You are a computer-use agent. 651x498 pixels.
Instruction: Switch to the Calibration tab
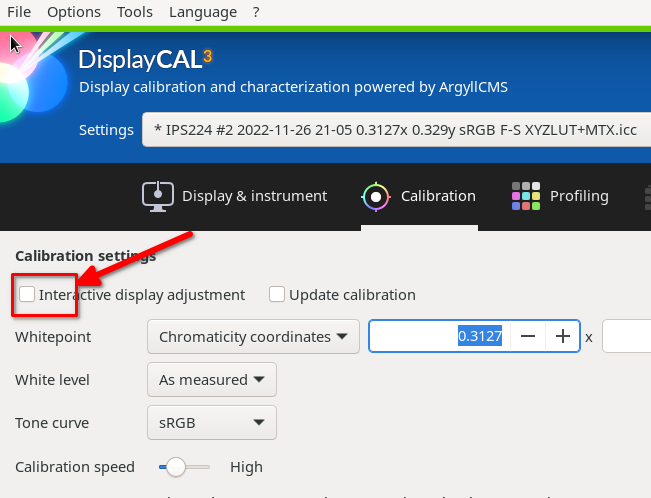click(418, 196)
